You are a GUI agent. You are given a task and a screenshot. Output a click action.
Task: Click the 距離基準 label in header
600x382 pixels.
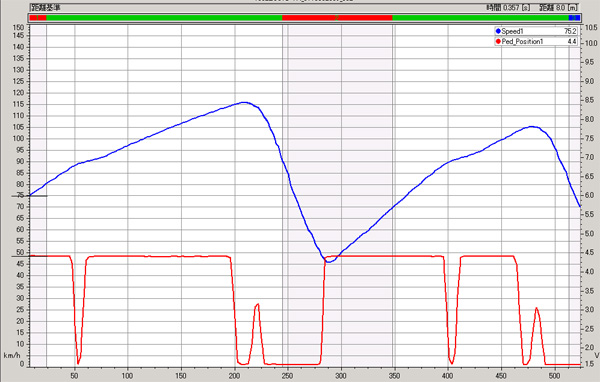46,8
